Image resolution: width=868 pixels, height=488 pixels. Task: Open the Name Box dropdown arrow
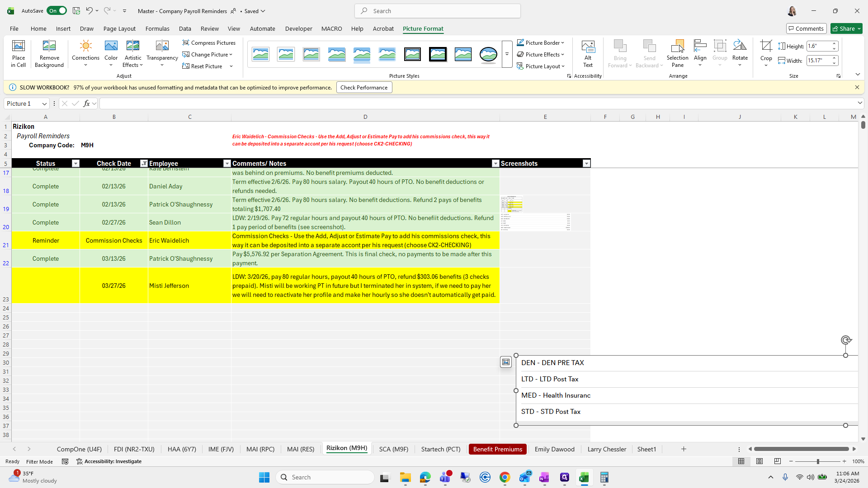point(44,104)
